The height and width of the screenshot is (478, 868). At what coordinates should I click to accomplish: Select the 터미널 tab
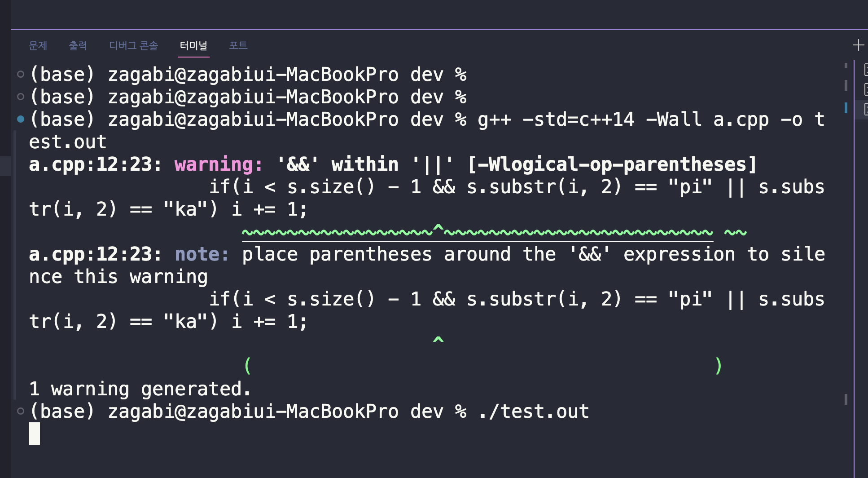pos(193,45)
